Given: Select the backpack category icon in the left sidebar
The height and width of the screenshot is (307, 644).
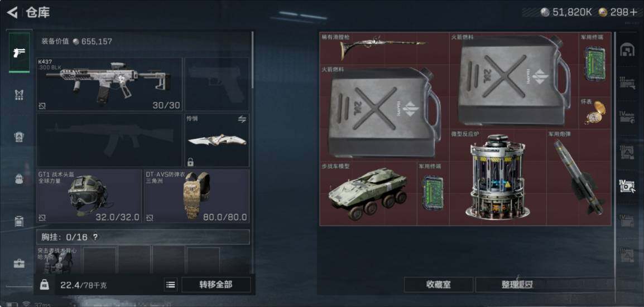Looking at the screenshot, I should point(19,179).
